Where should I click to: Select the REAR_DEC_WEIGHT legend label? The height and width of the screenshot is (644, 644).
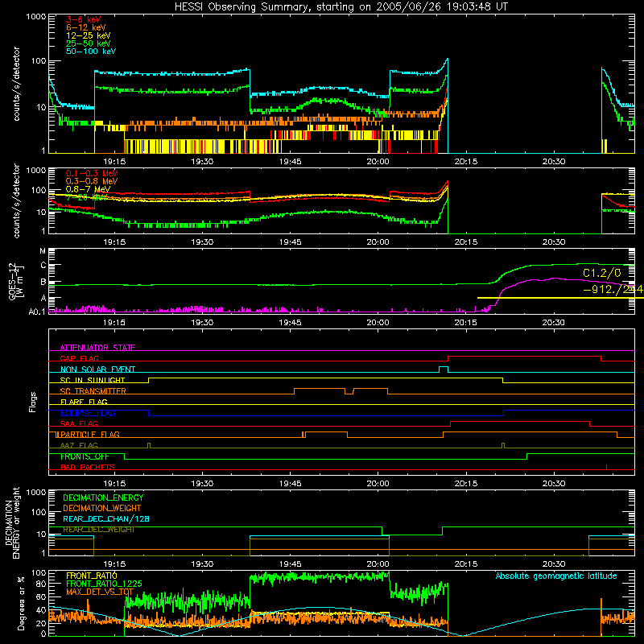coord(98,530)
